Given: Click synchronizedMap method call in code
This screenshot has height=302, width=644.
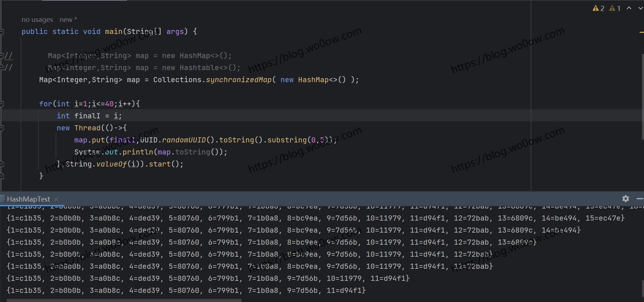Looking at the screenshot, I should pyautogui.click(x=238, y=80).
